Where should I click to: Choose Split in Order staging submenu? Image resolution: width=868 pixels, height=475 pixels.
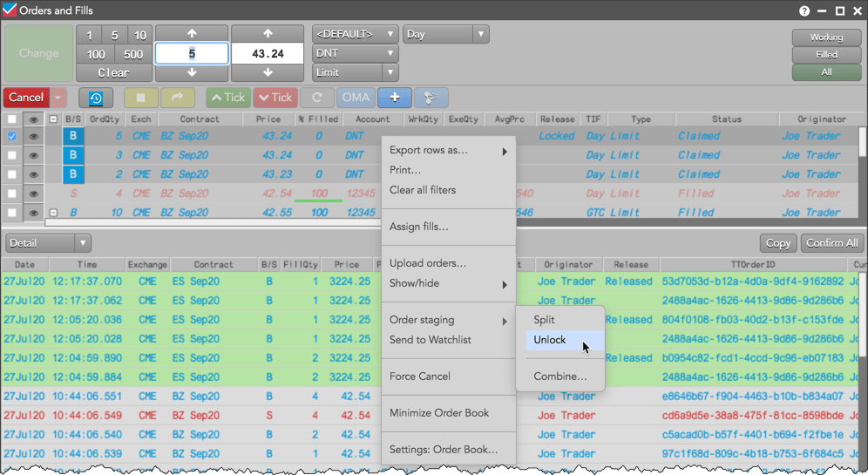click(x=560, y=320)
